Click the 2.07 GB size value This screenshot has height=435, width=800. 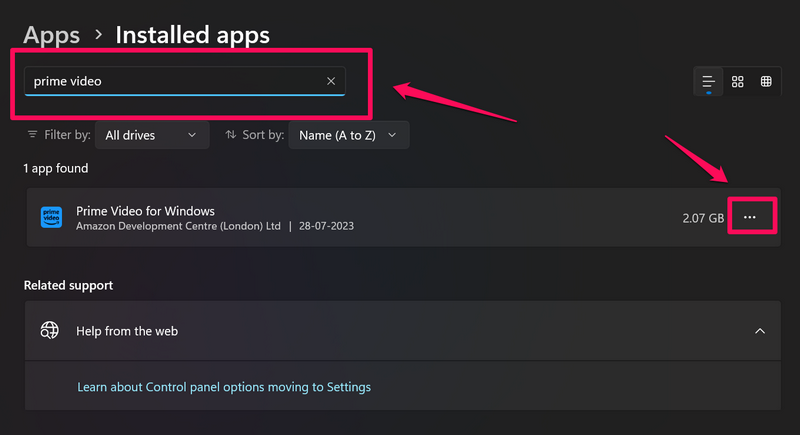[x=703, y=218]
